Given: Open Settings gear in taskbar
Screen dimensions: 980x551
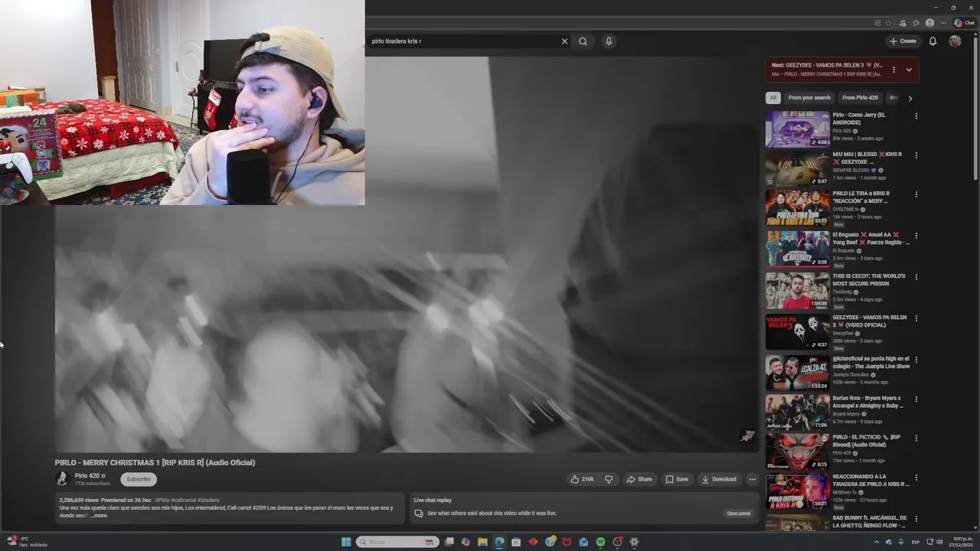Looking at the screenshot, I should tap(634, 542).
